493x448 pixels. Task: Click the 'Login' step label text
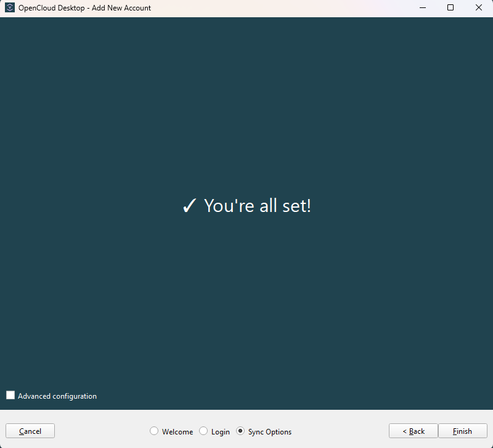[221, 432]
